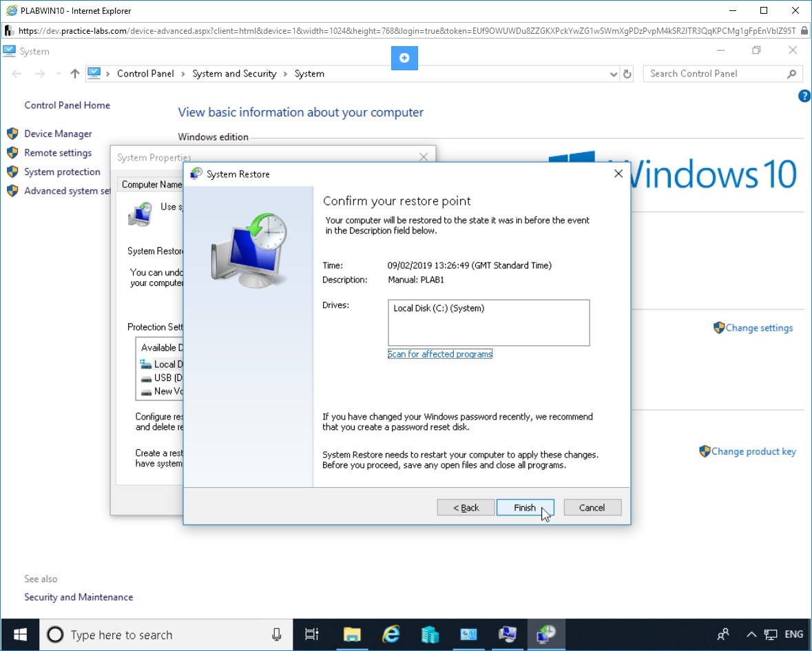Viewport: 812px width, 651px height.
Task: Open Security and Maintenance link
Action: pyautogui.click(x=79, y=597)
